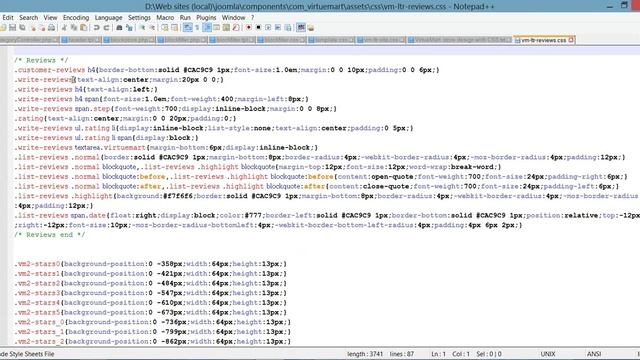Open the Document Map toolbar icon

point(226,27)
